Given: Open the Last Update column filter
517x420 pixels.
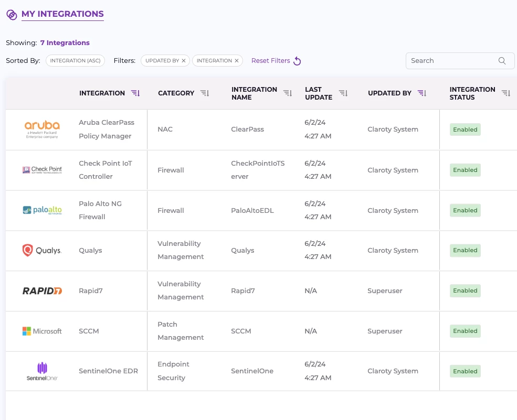Looking at the screenshot, I should (343, 93).
